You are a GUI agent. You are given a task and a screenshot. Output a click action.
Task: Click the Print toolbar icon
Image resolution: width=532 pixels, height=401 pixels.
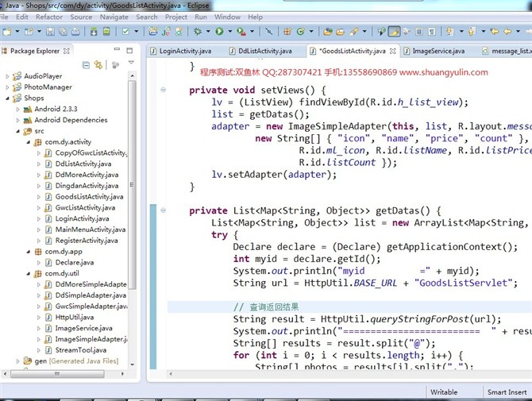click(75, 32)
